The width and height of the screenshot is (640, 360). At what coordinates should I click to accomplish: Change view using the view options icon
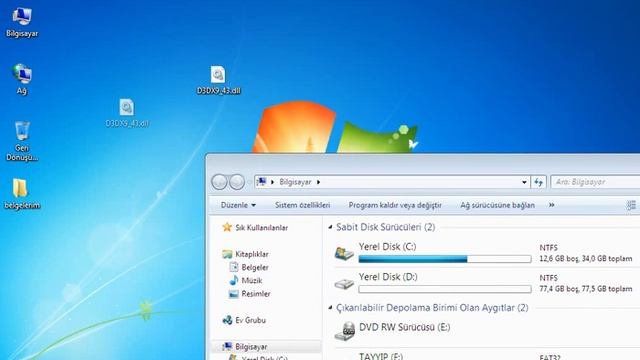pos(631,205)
